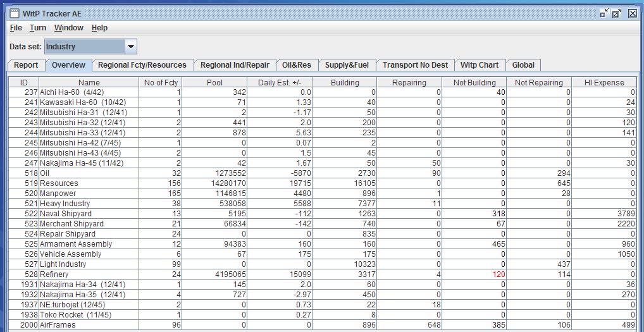Image resolution: width=644 pixels, height=332 pixels.
Task: Click the Not Repairing column header
Action: click(539, 82)
